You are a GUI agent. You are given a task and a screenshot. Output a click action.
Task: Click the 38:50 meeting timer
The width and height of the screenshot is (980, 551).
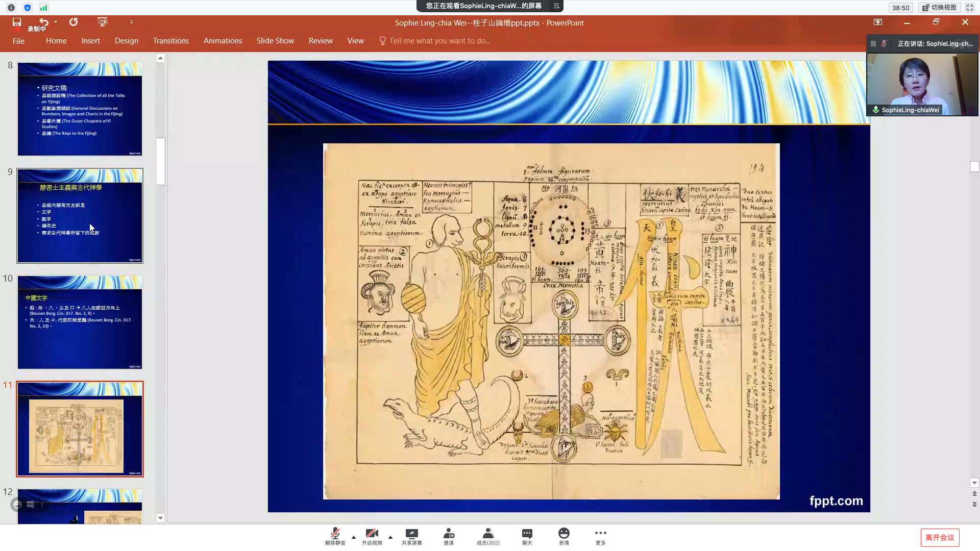(x=900, y=8)
